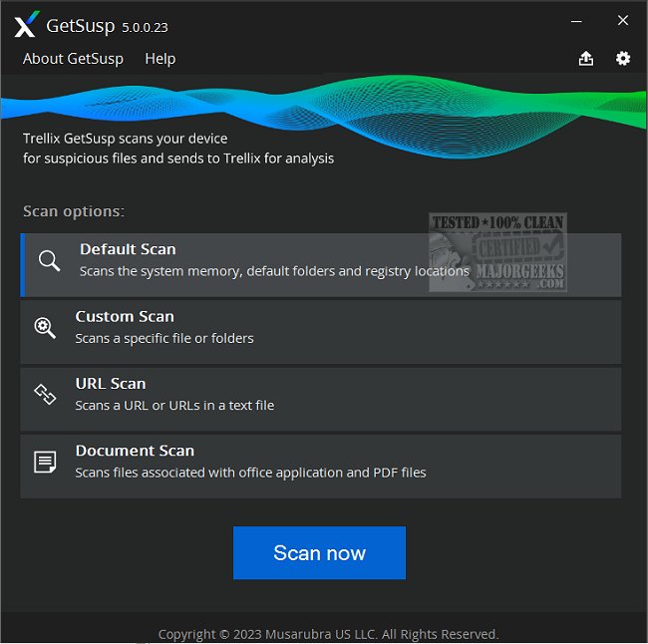Click the Document Scan page icon
Image resolution: width=648 pixels, height=644 pixels.
45,462
